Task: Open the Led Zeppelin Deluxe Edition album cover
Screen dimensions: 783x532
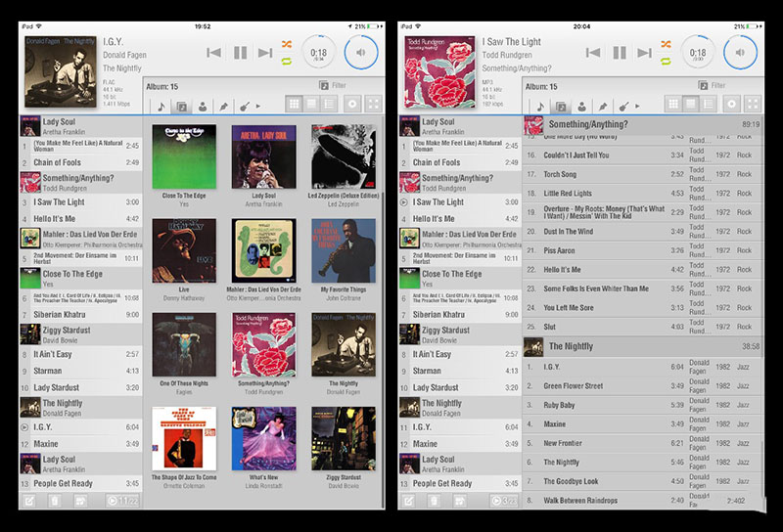Action: click(x=343, y=156)
